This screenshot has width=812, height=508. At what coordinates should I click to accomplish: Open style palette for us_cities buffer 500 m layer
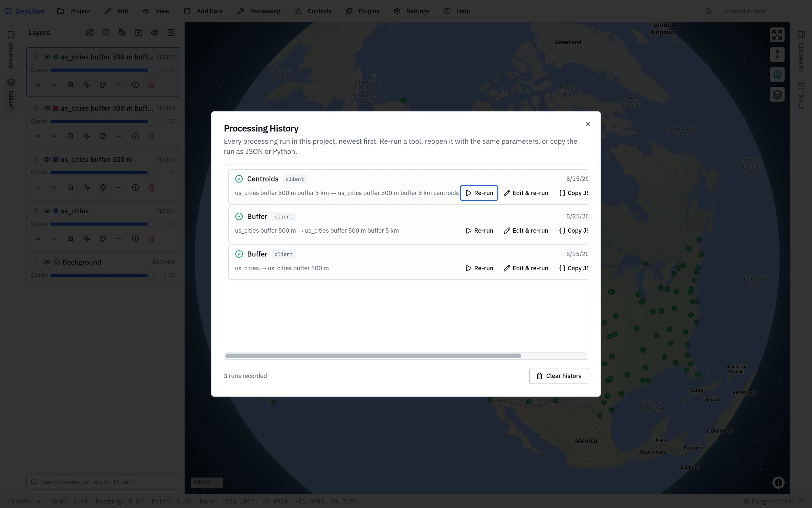click(x=103, y=188)
